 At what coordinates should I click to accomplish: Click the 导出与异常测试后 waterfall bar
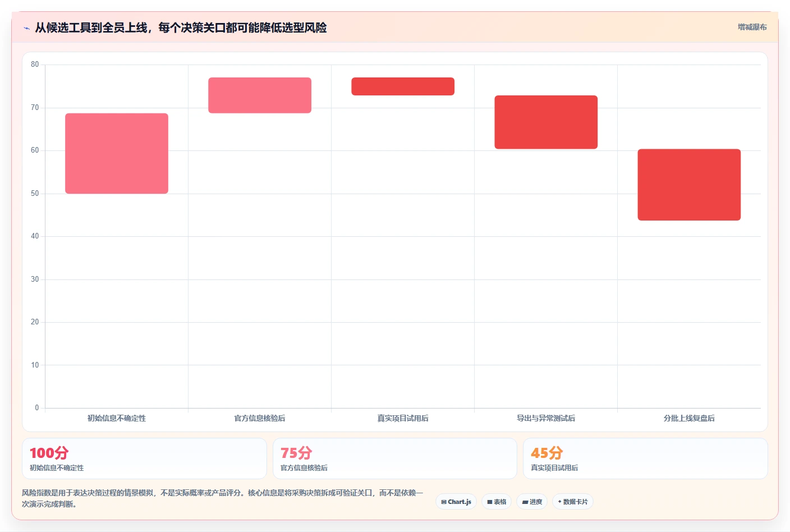coord(546,122)
